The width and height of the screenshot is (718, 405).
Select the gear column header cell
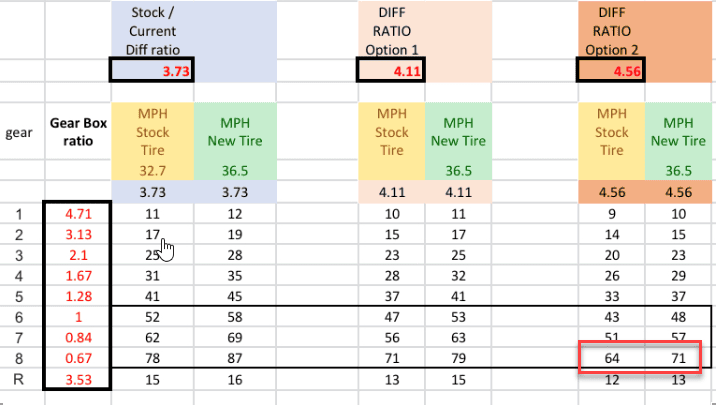click(19, 133)
